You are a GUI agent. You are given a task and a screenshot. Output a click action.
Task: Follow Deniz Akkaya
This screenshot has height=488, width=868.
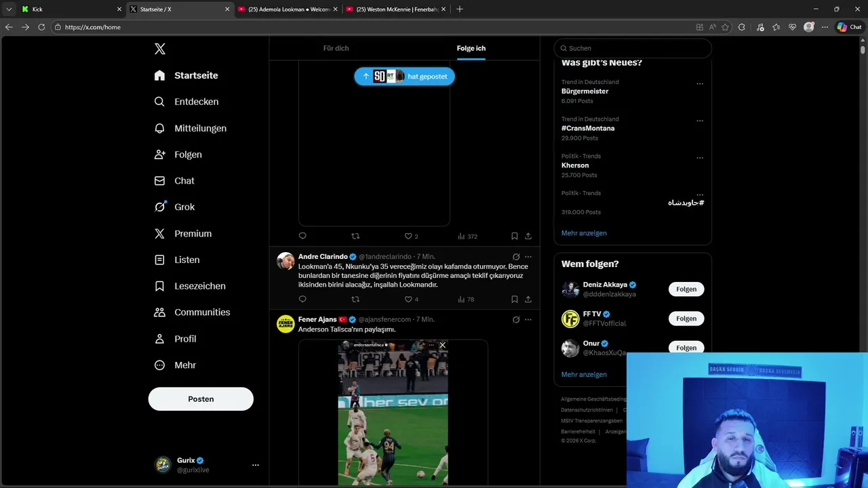[x=686, y=289]
